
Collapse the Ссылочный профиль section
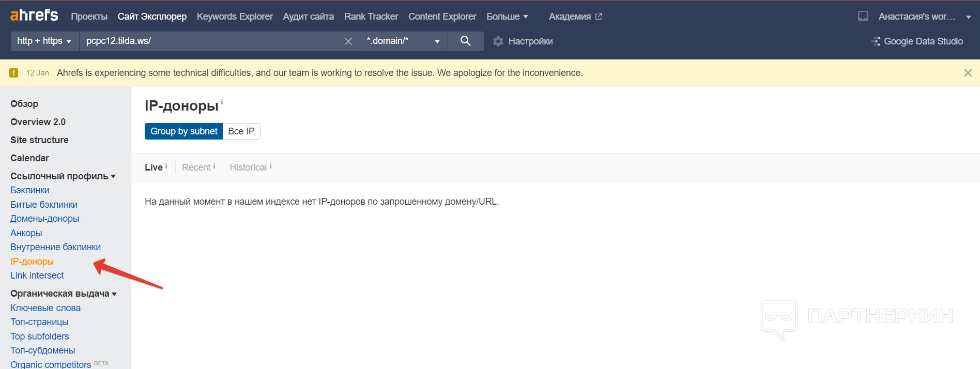(63, 176)
